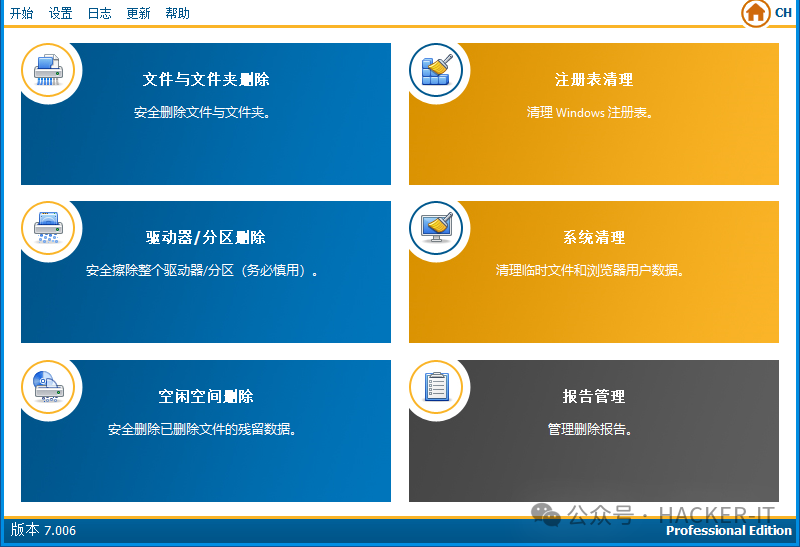The height and width of the screenshot is (547, 800).
Task: Click the text 安全删除文件与文件夹。
Action: click(202, 112)
